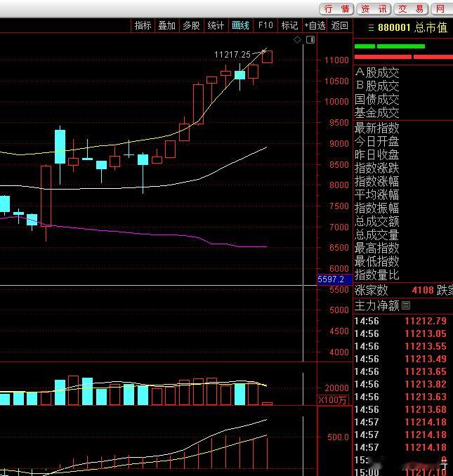Image resolution: width=453 pixels, height=476 pixels.
Task: Switch to the 交易 tab
Action: [411, 9]
